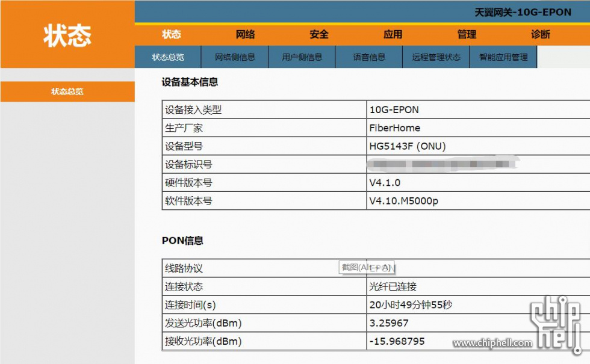Click the 连接状态 label cell

tap(264, 287)
